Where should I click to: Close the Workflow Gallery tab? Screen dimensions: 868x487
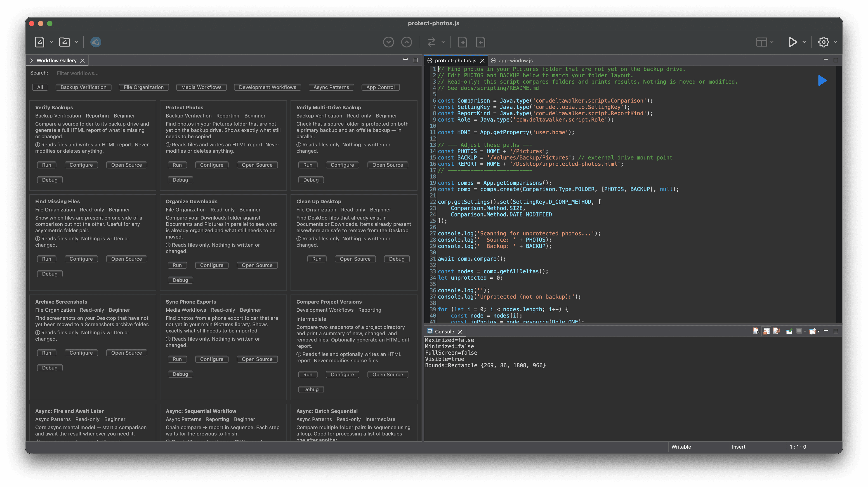82,61
